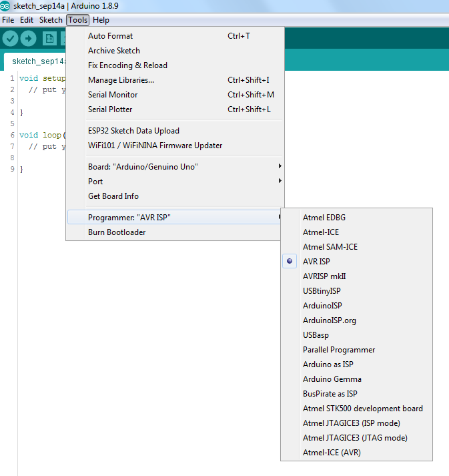Select the Arduino Gemma programmer

(356, 379)
